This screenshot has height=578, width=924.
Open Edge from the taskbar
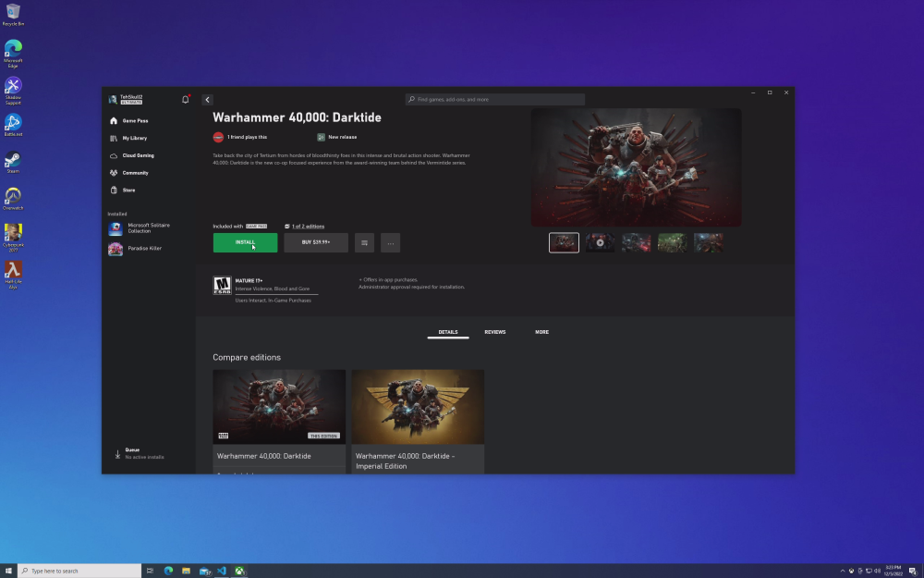168,571
